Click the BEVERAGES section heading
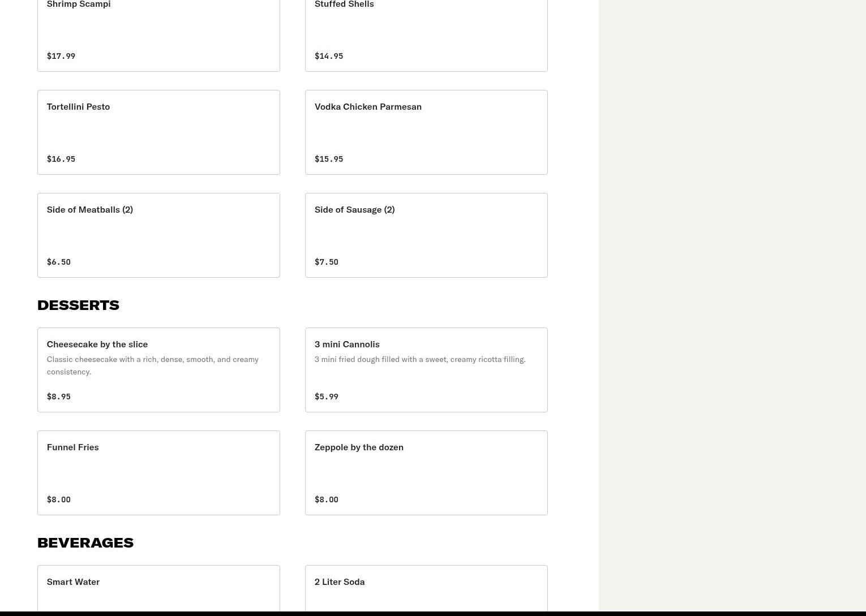The image size is (866, 616). point(85,542)
